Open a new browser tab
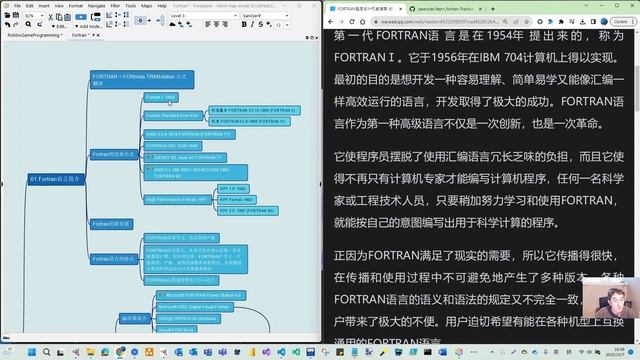This screenshot has height=360, width=640. point(493,9)
